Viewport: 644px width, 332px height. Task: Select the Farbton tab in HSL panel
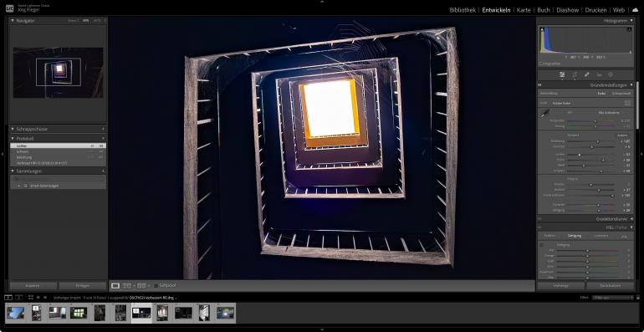[x=549, y=236]
